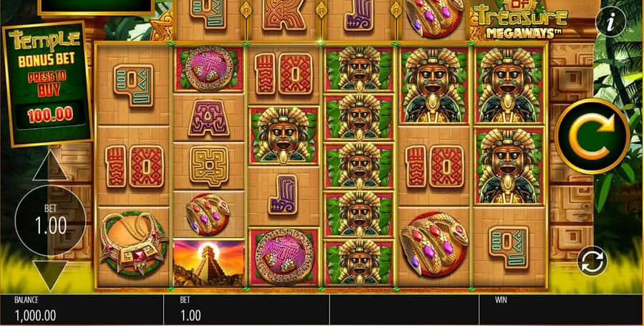This screenshot has width=644, height=326.
Task: Select the pyramid sunset scatter symbol
Action: [x=209, y=263]
